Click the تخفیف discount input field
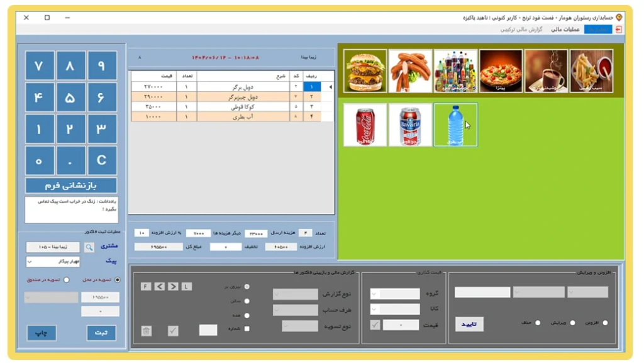Screen dimensions: 644x363 (226, 247)
